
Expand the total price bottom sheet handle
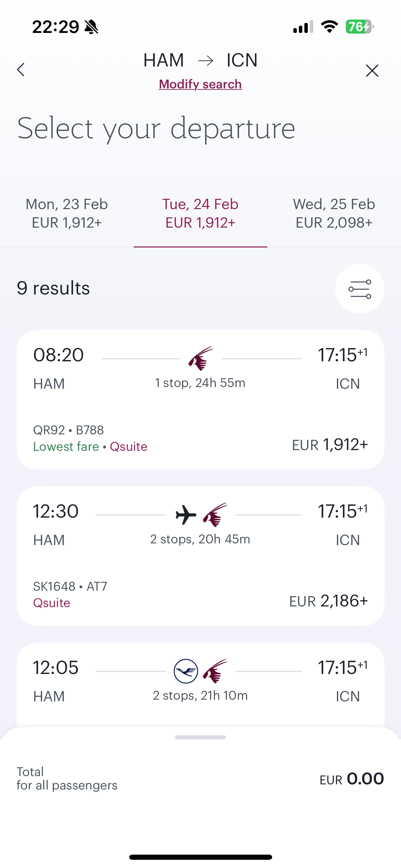[200, 737]
